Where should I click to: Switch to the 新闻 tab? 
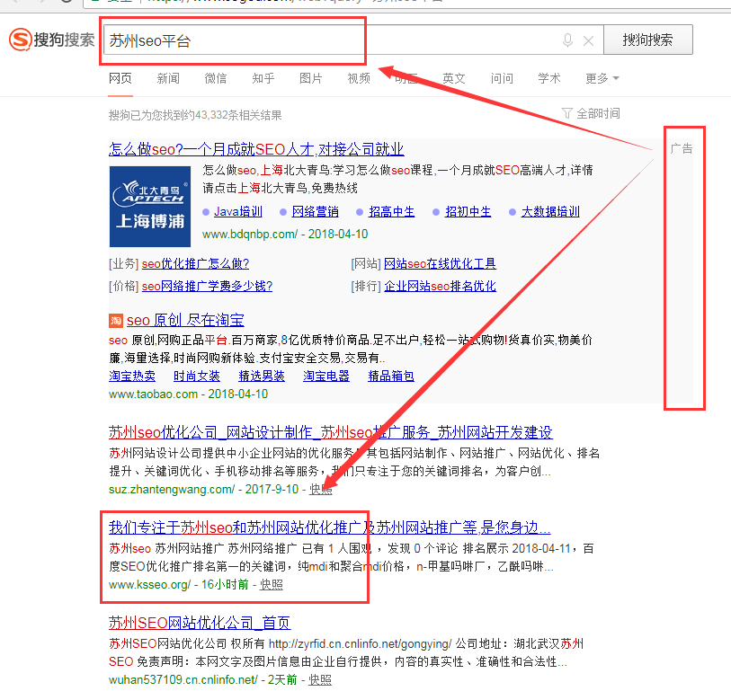pyautogui.click(x=168, y=79)
